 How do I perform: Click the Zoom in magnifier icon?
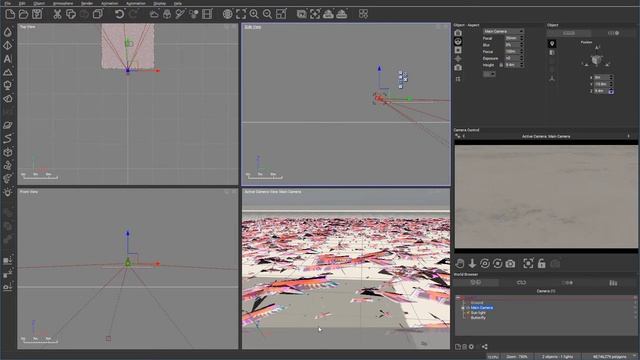[254, 14]
